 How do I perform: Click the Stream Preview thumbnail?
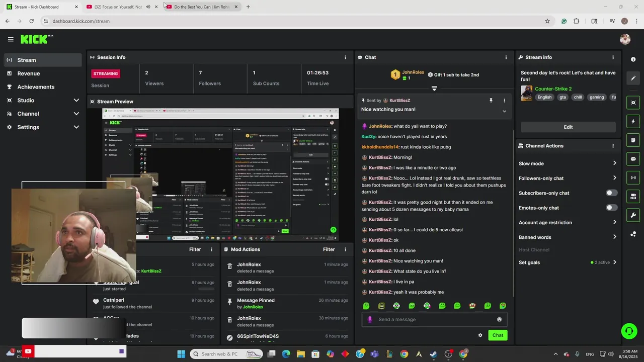(220, 174)
